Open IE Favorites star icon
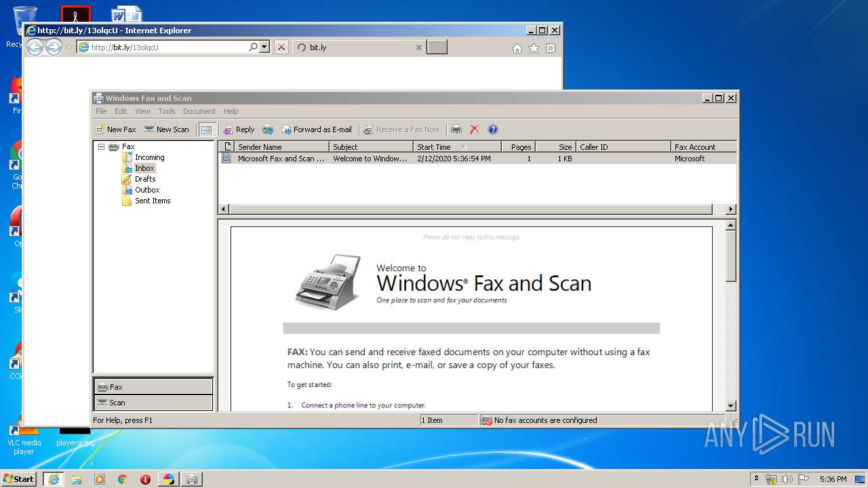 click(x=534, y=48)
